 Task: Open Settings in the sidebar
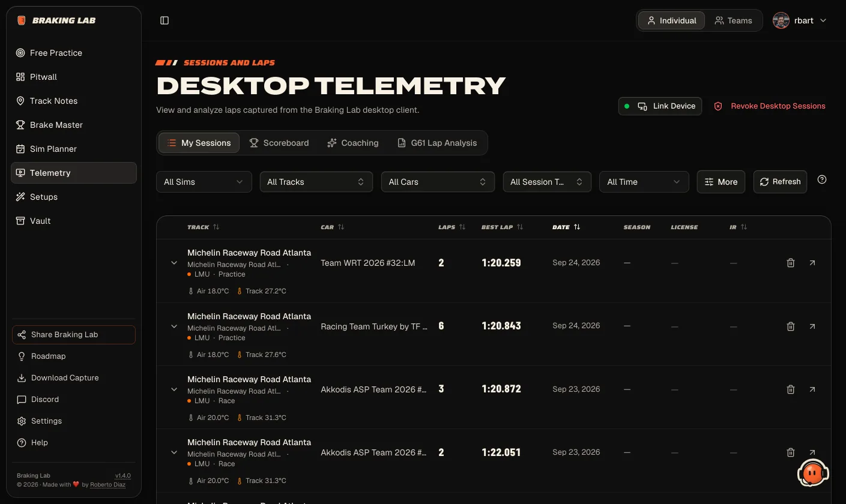[x=74, y=421]
